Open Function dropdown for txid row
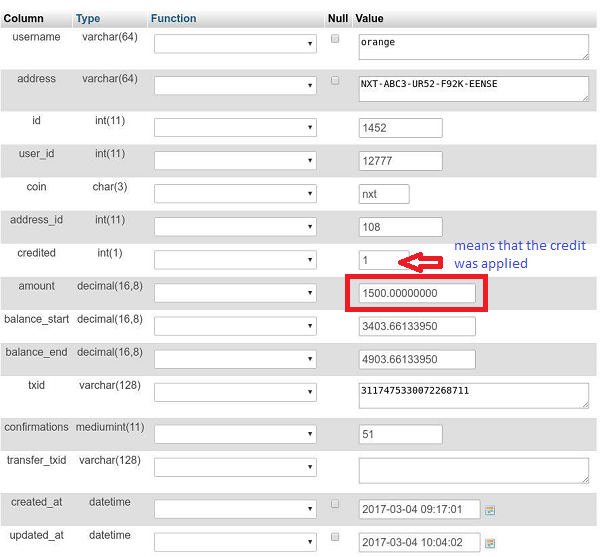600x557 pixels. click(x=235, y=392)
